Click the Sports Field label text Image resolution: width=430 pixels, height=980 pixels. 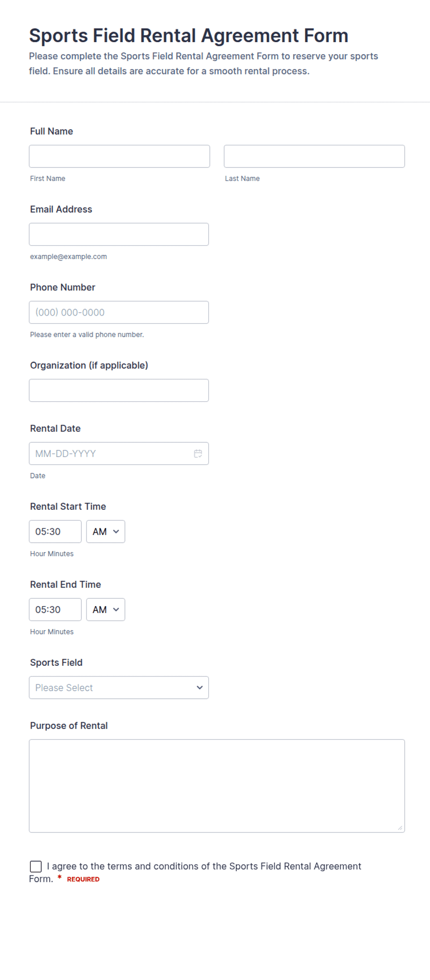coord(56,663)
